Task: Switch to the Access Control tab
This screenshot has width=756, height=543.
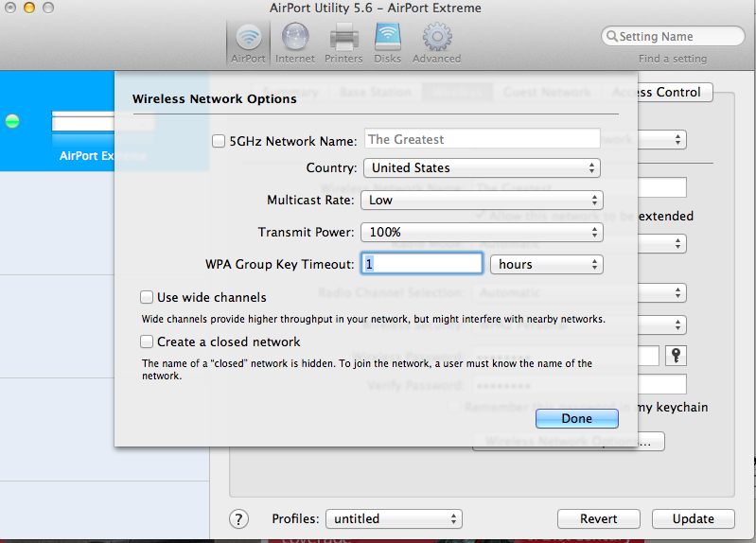Action: (657, 92)
